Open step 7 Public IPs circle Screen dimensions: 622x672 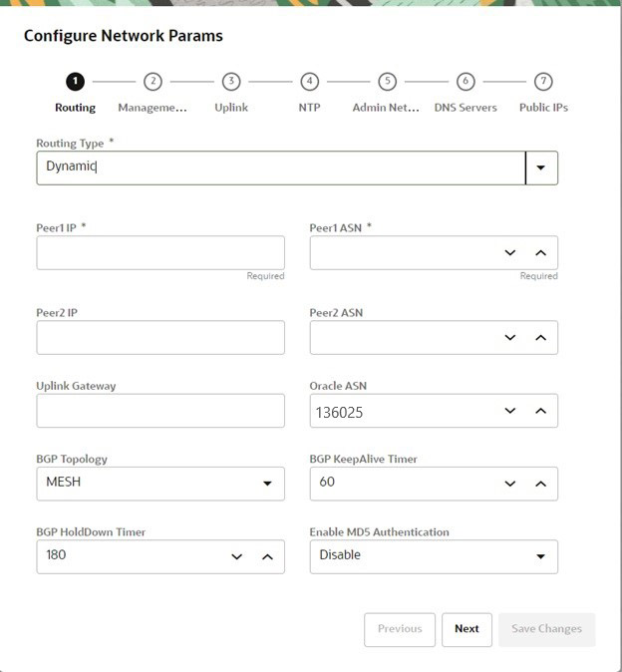coord(543,82)
